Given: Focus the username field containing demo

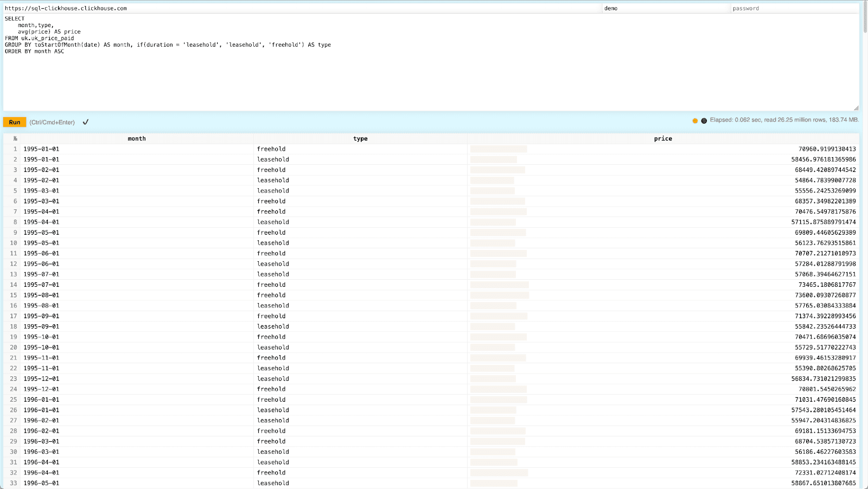Looking at the screenshot, I should (x=666, y=8).
